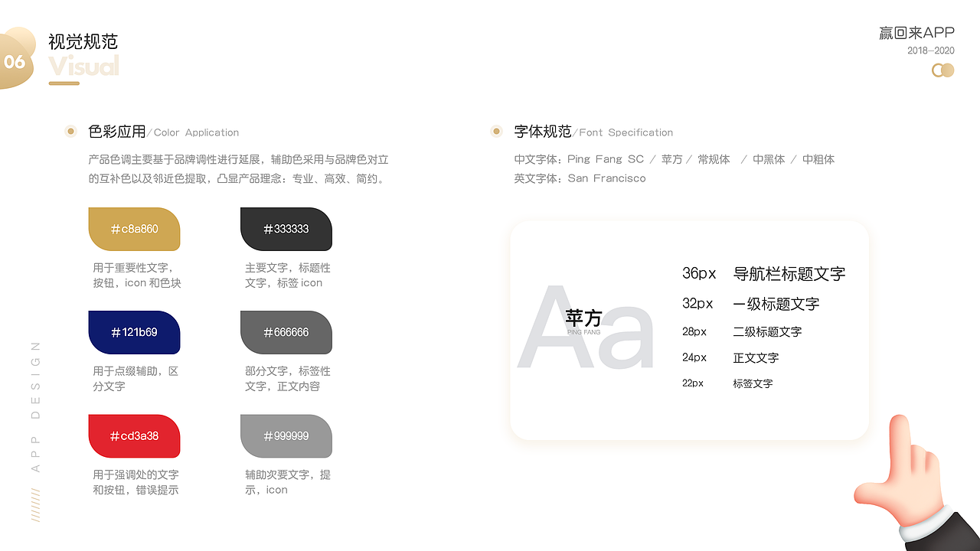The height and width of the screenshot is (551, 980).
Task: Click the circular bullet icon beside 字体规范
Action: tap(496, 131)
